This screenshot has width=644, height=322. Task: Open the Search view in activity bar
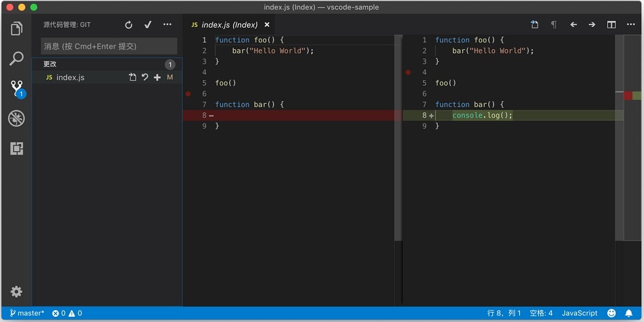(x=16, y=58)
